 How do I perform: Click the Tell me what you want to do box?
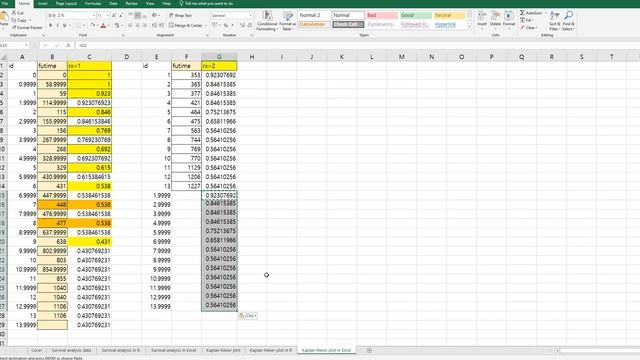(x=206, y=3)
